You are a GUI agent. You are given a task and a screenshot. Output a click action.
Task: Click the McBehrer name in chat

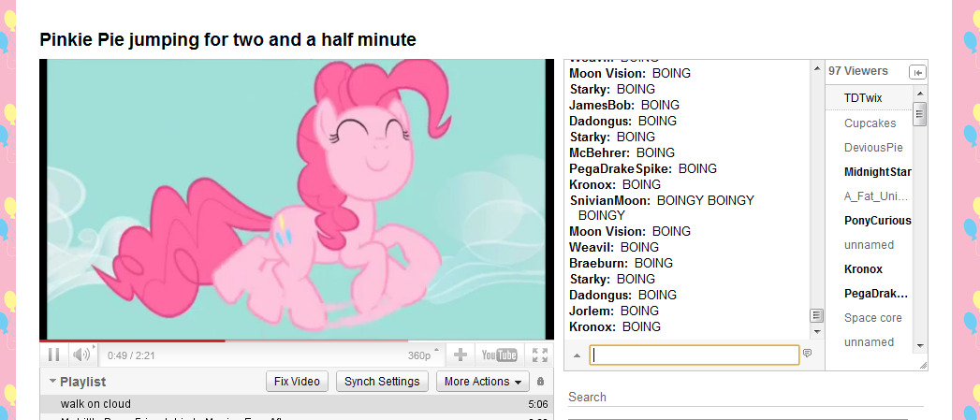click(x=600, y=152)
